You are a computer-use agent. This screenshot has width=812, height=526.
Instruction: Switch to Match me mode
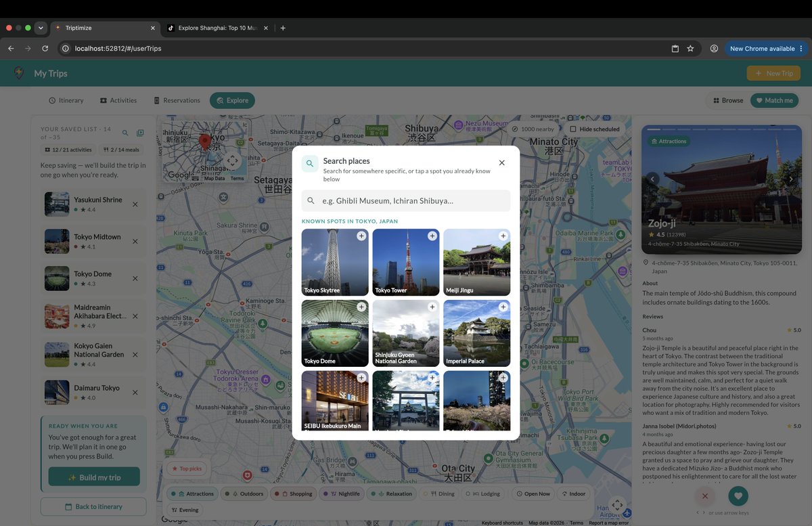coord(774,100)
